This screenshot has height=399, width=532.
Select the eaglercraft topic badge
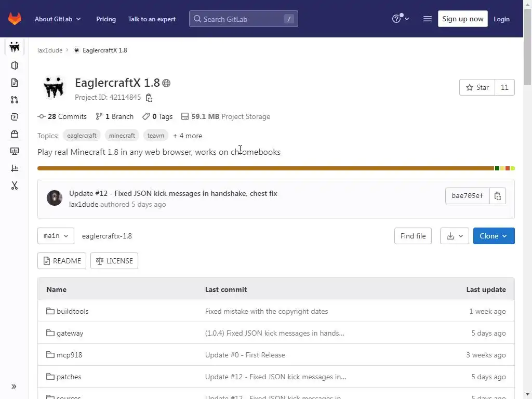[82, 136]
